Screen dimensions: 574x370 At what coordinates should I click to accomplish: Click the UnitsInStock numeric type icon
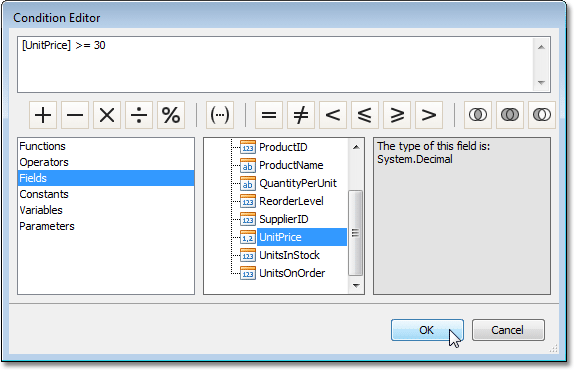248,255
